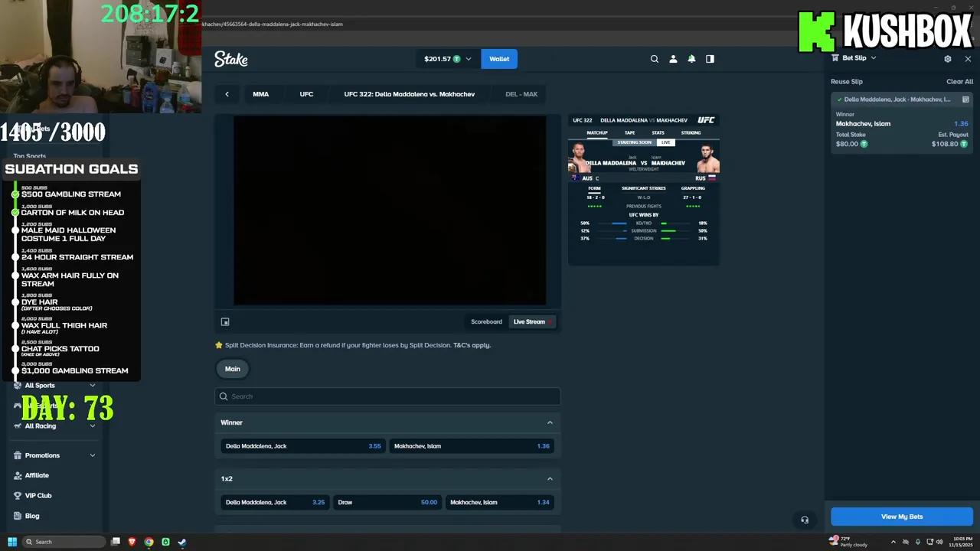
Task: Expand All Sports in the sidebar
Action: (x=93, y=386)
